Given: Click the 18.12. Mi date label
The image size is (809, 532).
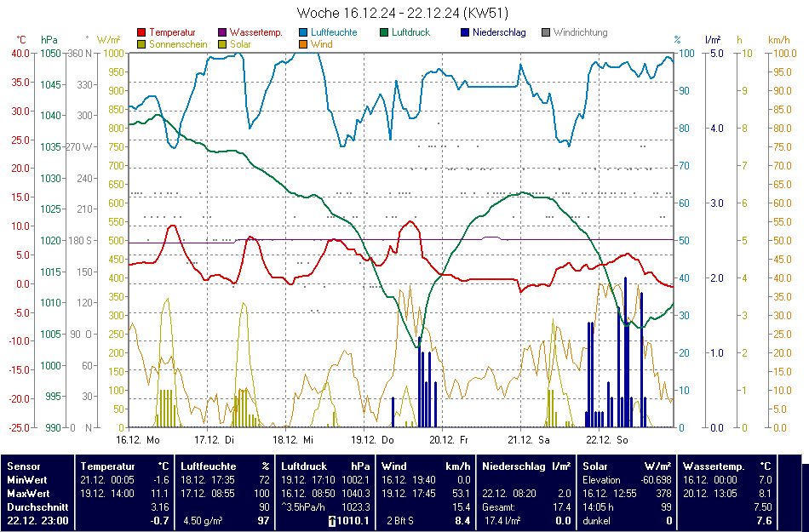Looking at the screenshot, I should pyautogui.click(x=293, y=440).
